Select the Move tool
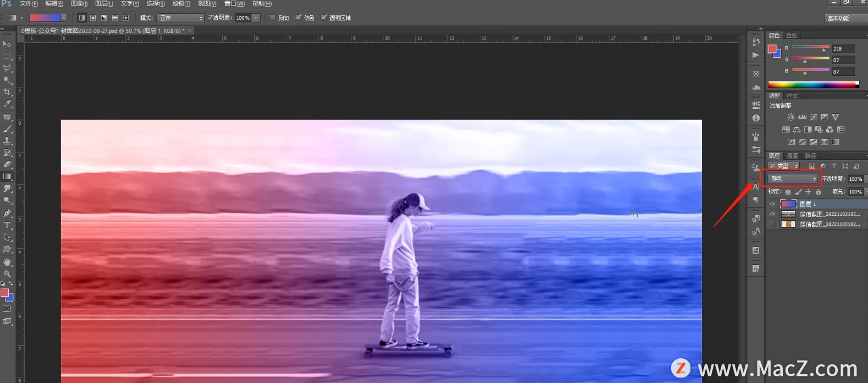The width and height of the screenshot is (868, 383). point(7,44)
